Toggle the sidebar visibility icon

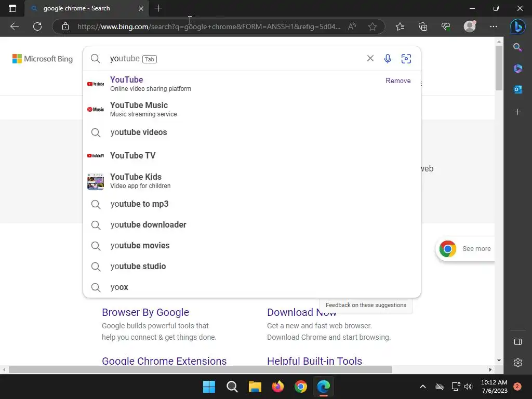(x=518, y=342)
